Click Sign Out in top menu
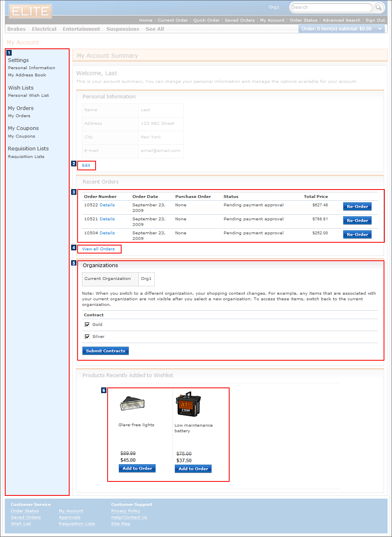 tap(375, 20)
